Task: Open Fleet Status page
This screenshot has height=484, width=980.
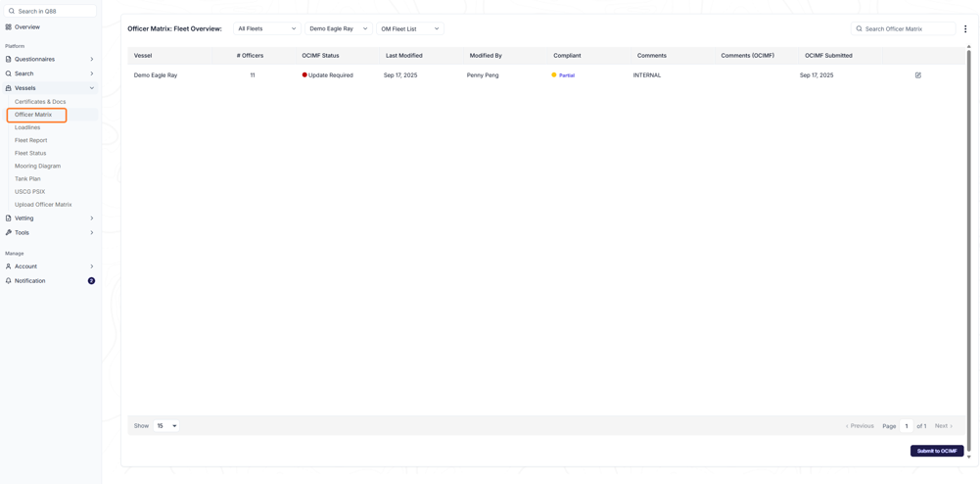Action: (30, 153)
